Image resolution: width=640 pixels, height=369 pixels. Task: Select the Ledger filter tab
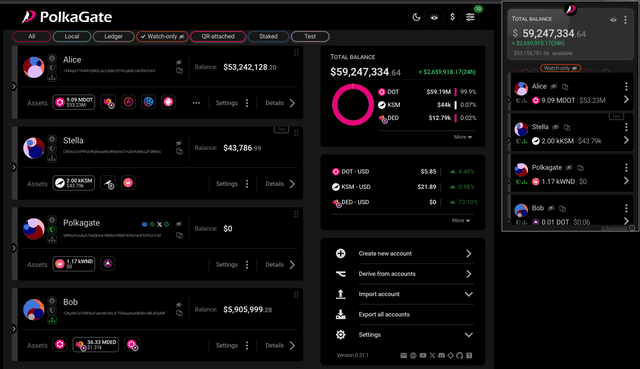tap(113, 36)
